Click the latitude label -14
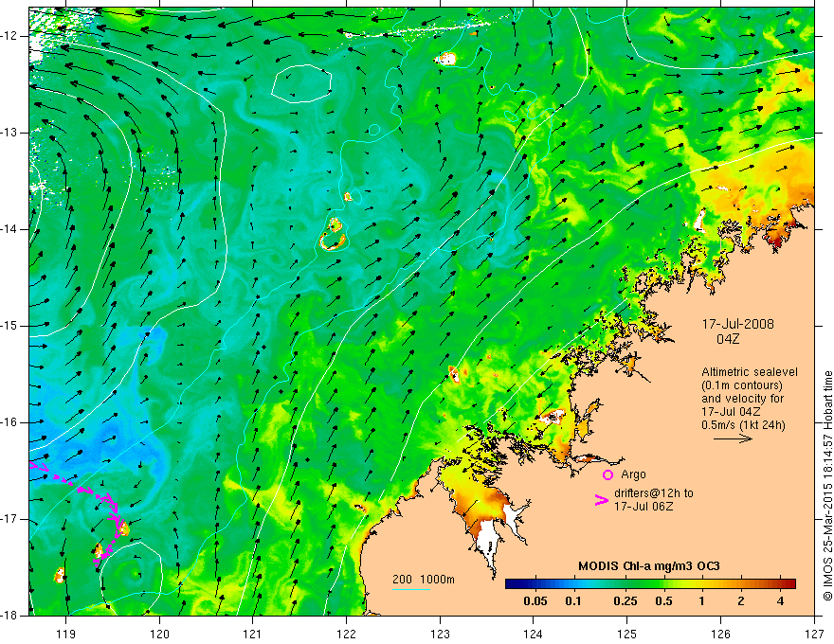Screen dimensions: 834x644 point(10,229)
